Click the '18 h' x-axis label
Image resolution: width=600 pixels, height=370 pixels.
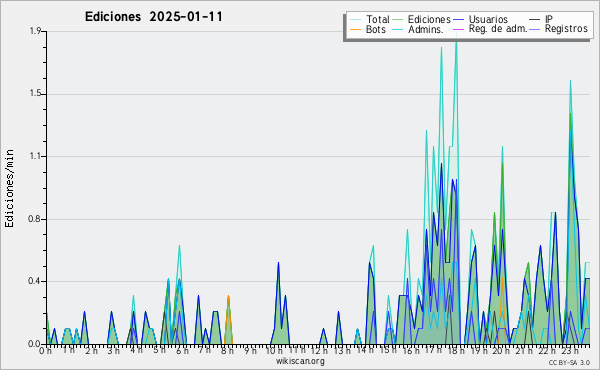(456, 350)
